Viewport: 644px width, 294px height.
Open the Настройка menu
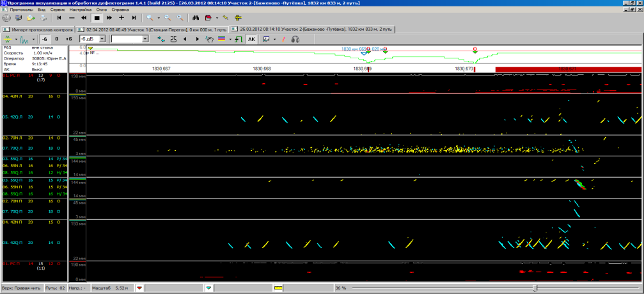tap(79, 10)
